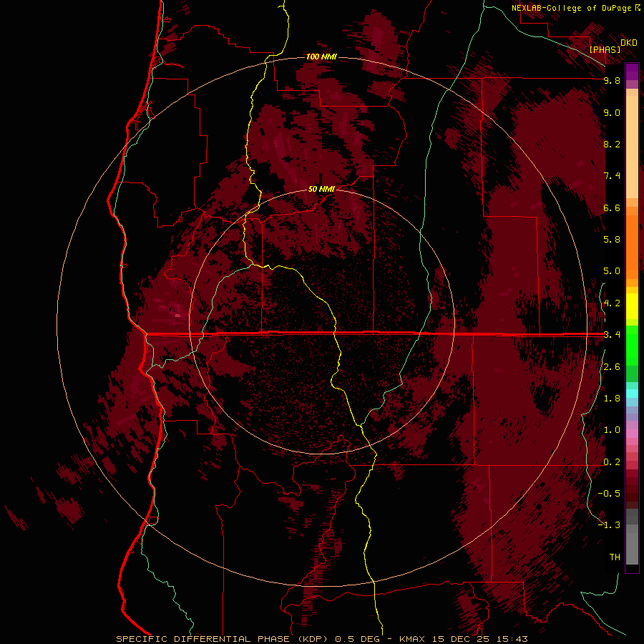
Task: Click the 9.8 value on the color scale
Action: [612, 80]
